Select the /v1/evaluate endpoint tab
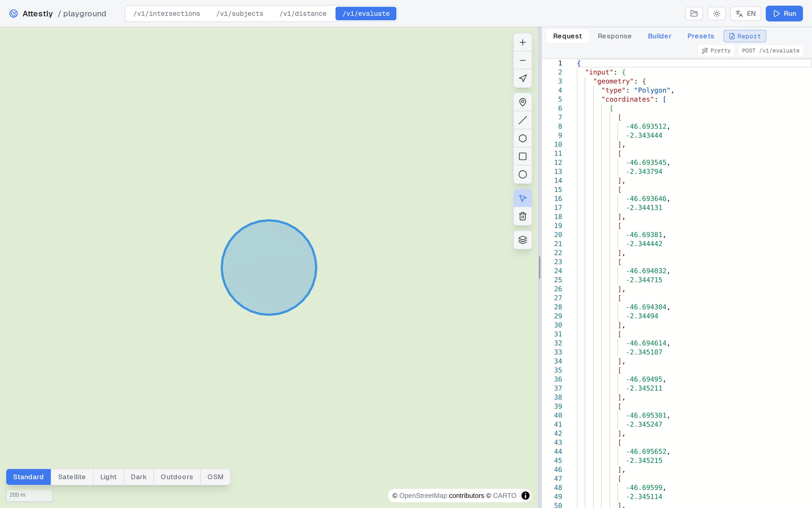 click(x=366, y=14)
